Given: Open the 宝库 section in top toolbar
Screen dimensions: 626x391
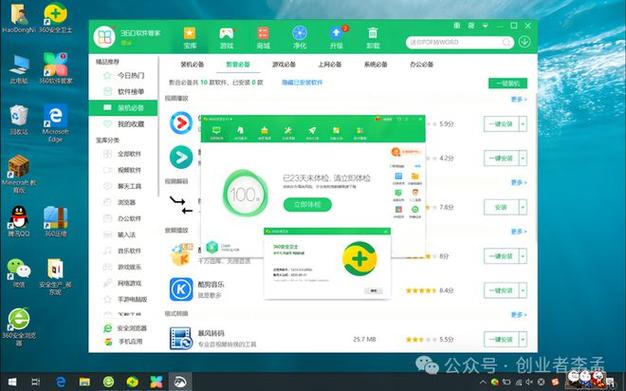Looking at the screenshot, I should tap(190, 38).
